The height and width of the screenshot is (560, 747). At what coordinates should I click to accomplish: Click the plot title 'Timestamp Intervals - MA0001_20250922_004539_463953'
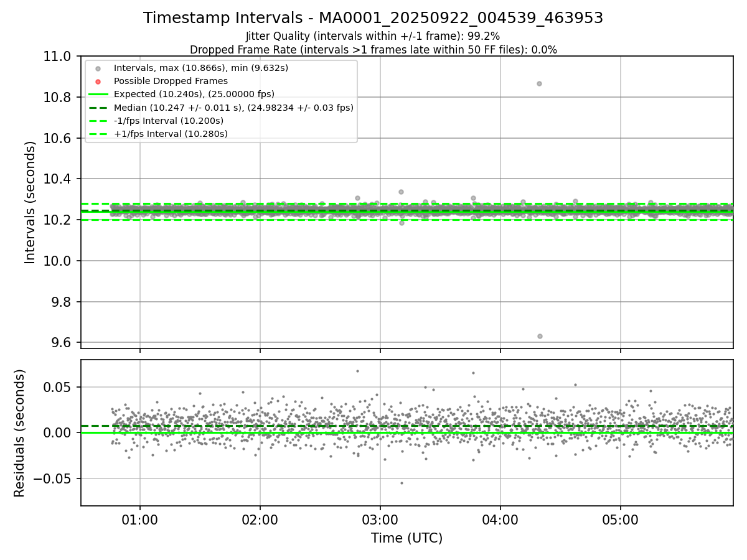(373, 18)
